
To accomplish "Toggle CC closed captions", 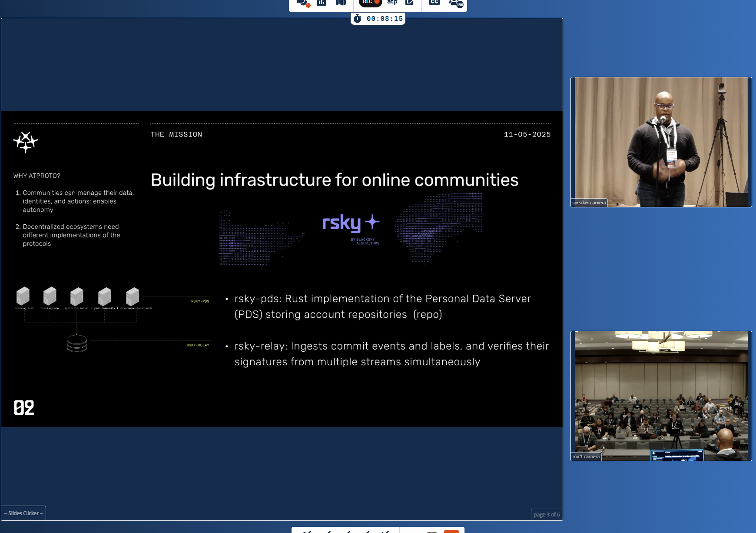I will (434, 3).
